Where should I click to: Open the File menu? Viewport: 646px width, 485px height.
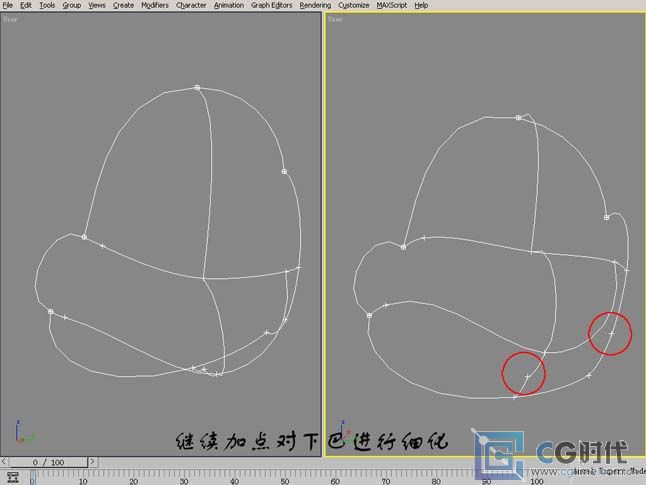coord(8,5)
